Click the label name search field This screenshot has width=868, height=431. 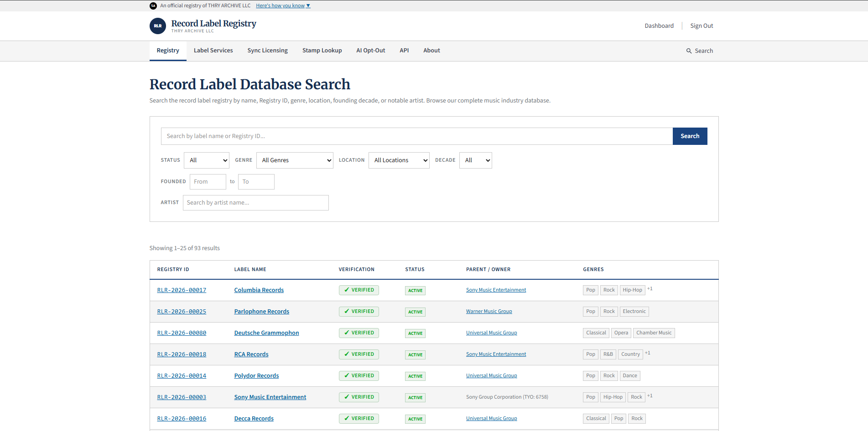[417, 136]
